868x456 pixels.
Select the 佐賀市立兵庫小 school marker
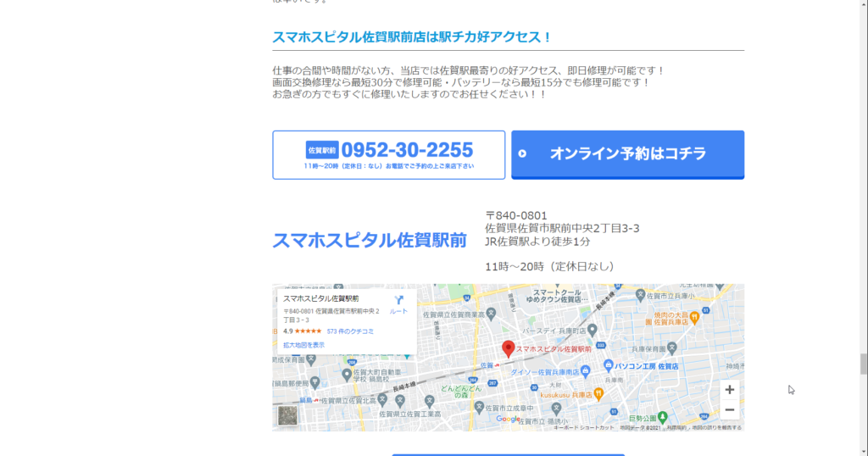pos(641,295)
